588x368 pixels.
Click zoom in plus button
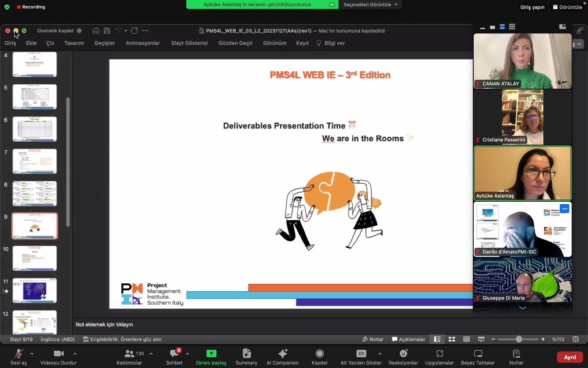coord(543,339)
